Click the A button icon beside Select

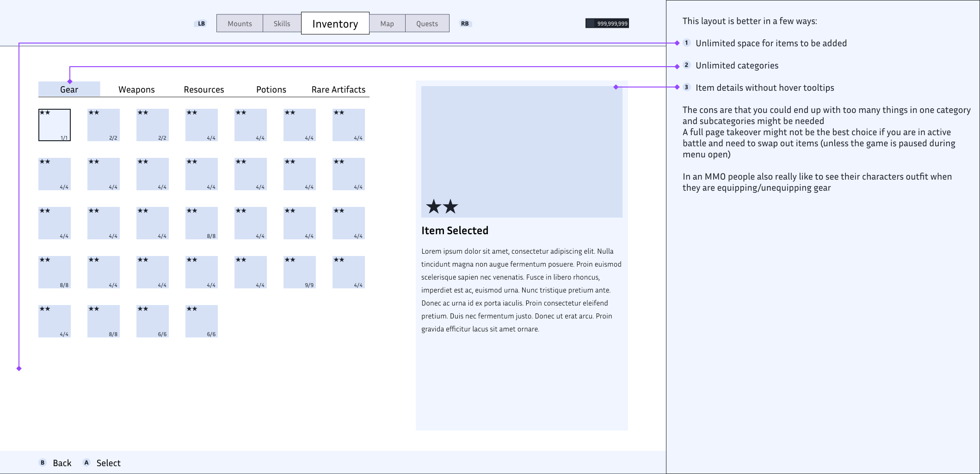tap(86, 462)
